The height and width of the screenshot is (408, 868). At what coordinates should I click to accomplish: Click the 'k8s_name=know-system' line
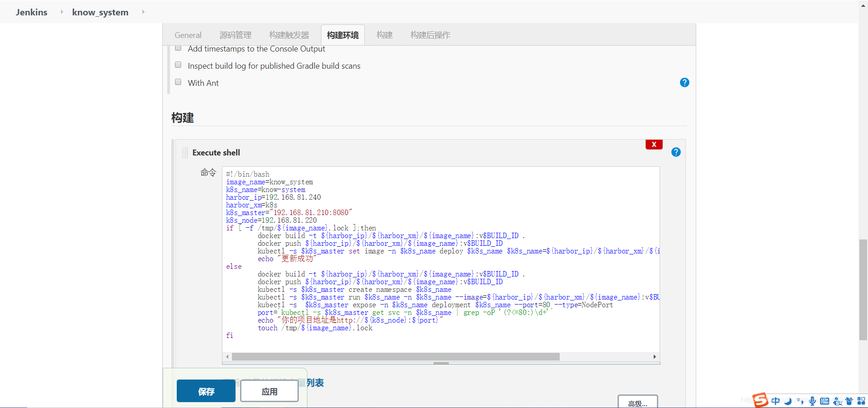(266, 190)
